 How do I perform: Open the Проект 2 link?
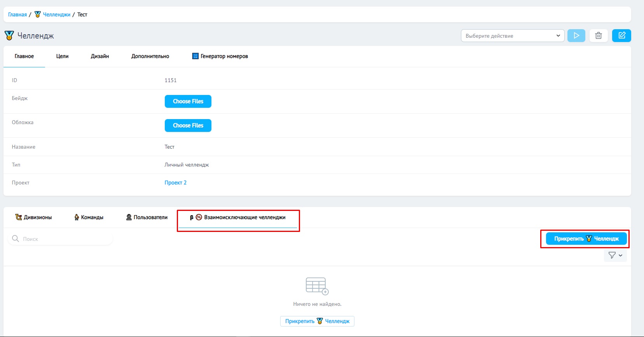coord(175,183)
